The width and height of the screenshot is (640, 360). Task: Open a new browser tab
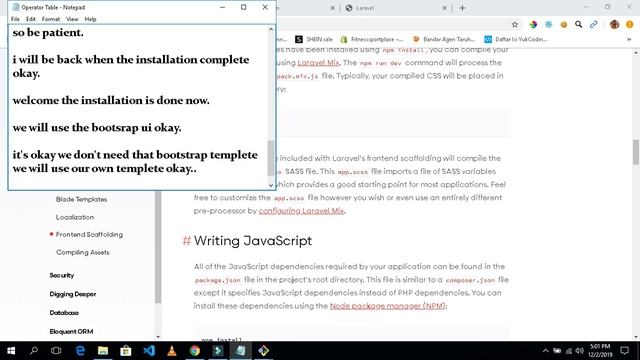click(462, 8)
